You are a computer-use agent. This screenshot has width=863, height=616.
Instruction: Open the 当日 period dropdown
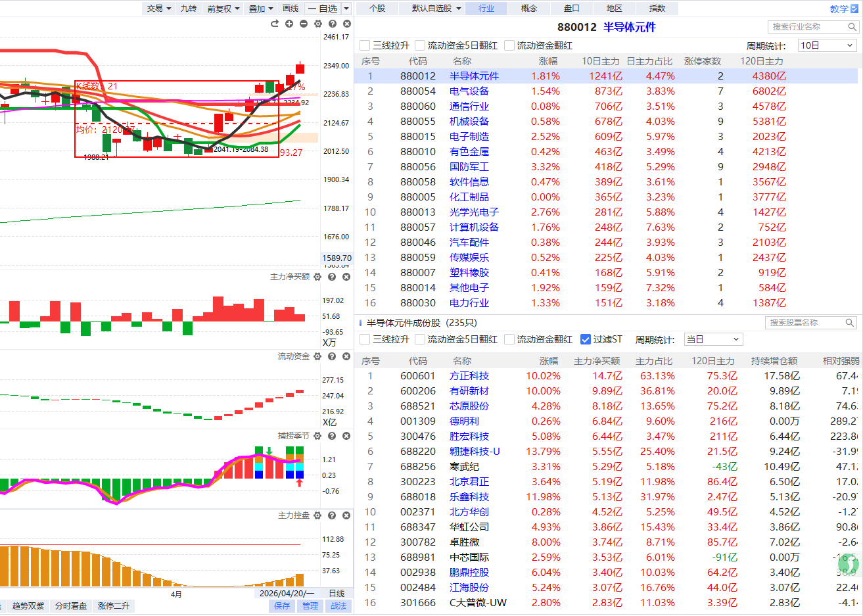tap(713, 339)
